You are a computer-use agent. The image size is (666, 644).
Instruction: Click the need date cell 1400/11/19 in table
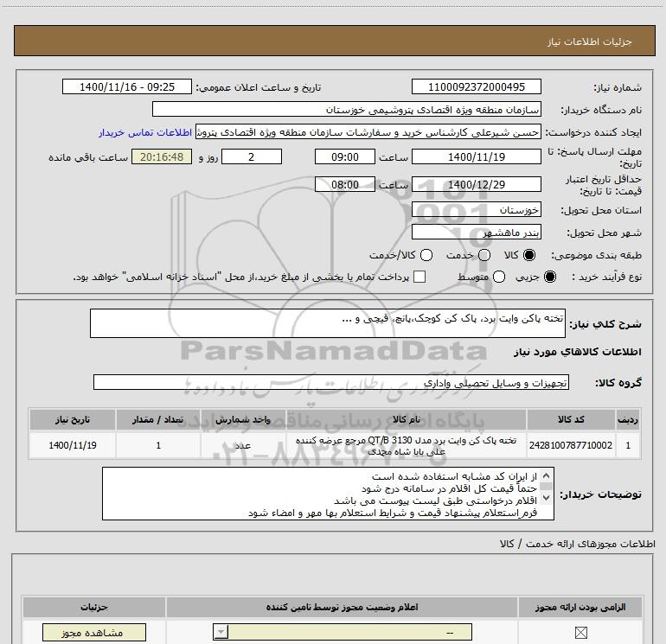coord(72,445)
